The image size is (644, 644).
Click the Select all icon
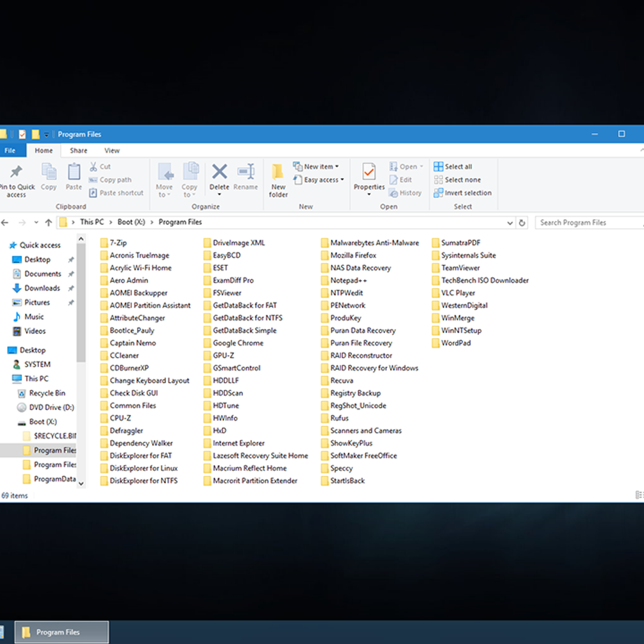tap(438, 166)
